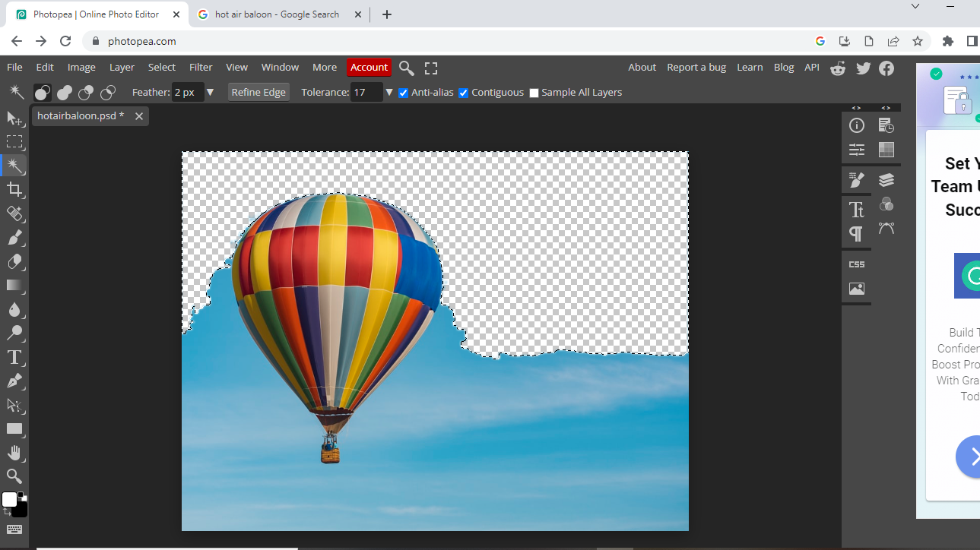Viewport: 980px width, 550px height.
Task: Open the Report a bug link
Action: point(696,67)
